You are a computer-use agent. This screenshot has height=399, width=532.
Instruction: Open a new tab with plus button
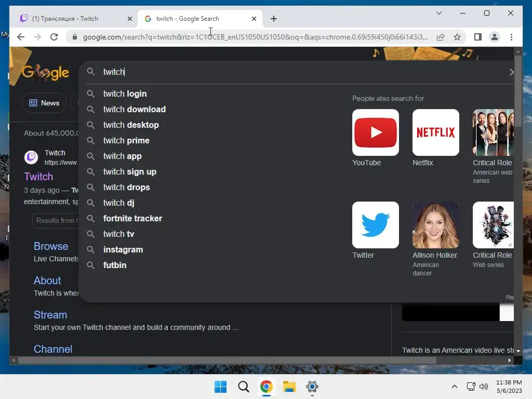point(273,19)
